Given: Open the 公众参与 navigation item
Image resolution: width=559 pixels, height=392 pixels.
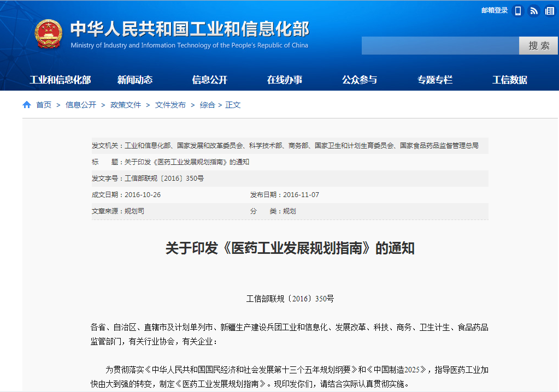Looking at the screenshot, I should [360, 80].
